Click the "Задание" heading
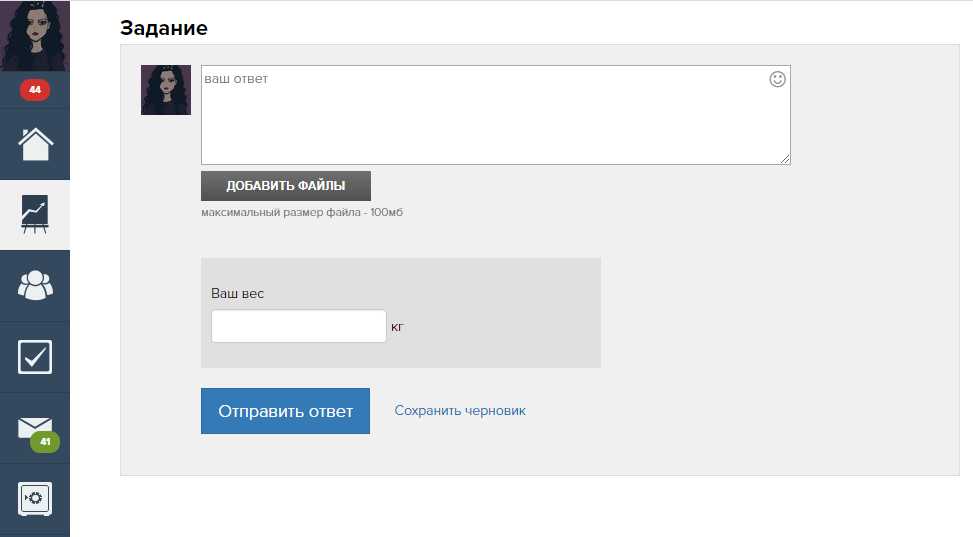973x537 pixels. (x=164, y=28)
